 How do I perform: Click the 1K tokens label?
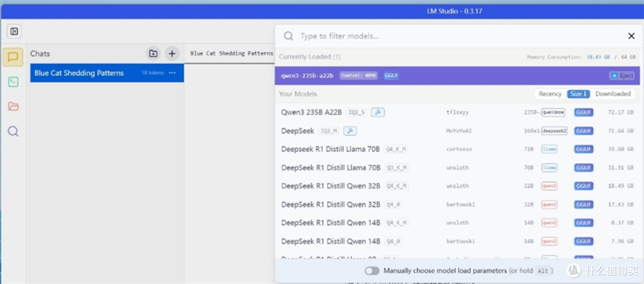click(153, 73)
